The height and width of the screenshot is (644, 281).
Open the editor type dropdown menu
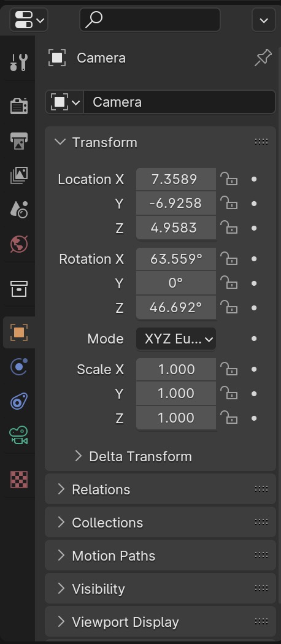coord(29,20)
